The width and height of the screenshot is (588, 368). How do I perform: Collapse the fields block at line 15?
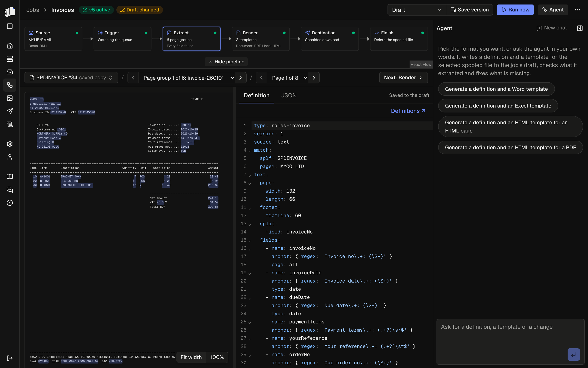click(249, 241)
